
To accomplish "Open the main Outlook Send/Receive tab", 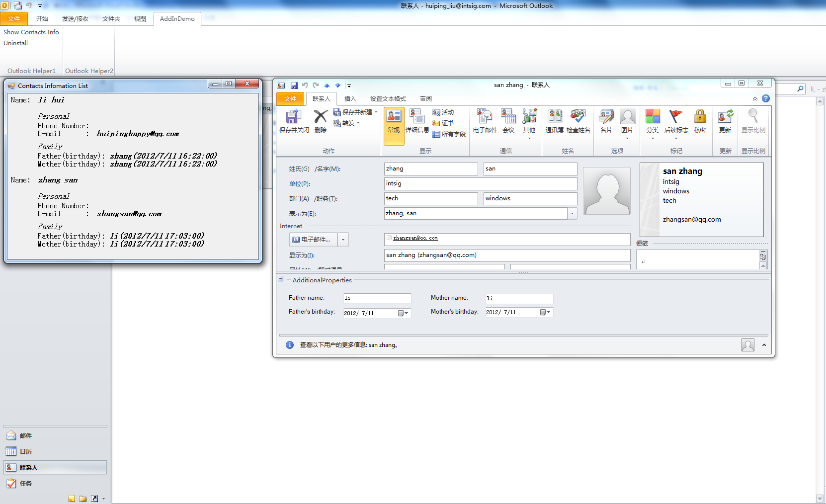I will 75,19.
